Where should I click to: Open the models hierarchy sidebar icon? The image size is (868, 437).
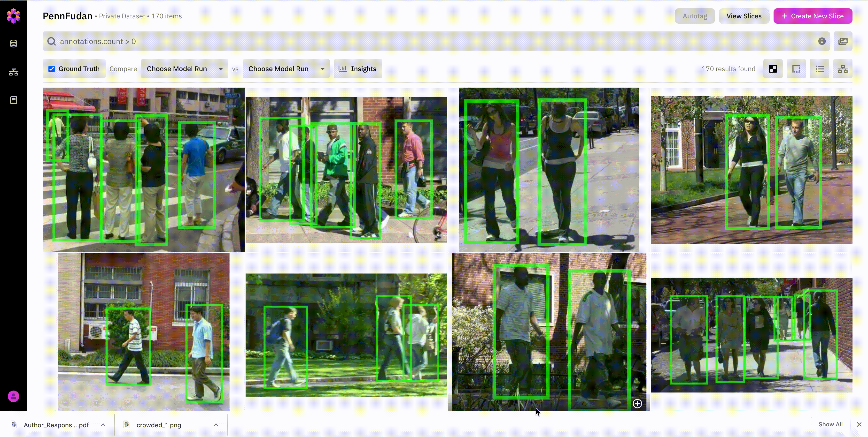(x=14, y=72)
